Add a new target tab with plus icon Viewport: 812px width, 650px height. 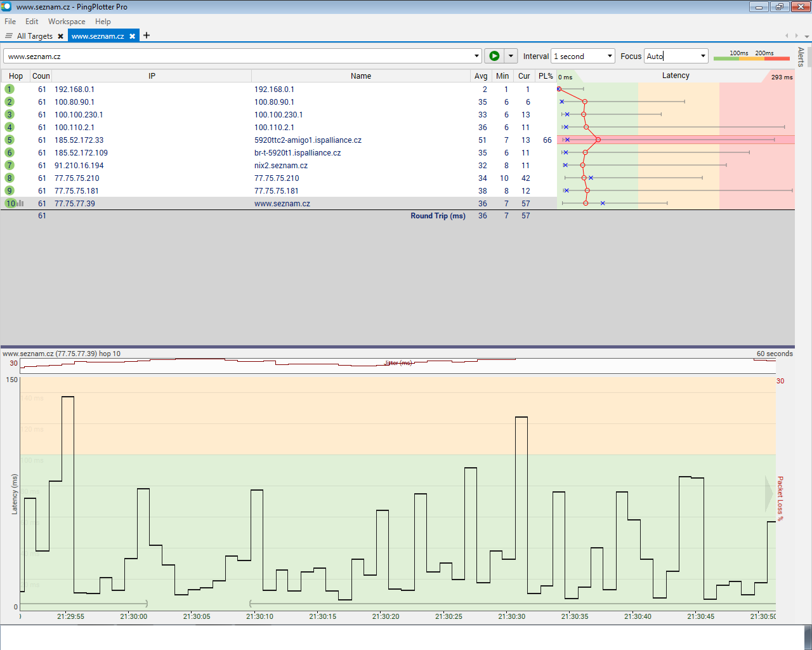147,36
